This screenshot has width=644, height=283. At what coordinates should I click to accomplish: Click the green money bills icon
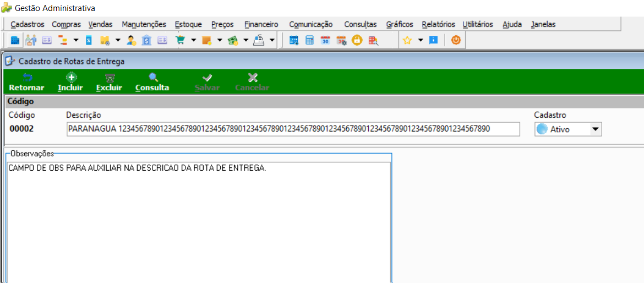point(233,40)
